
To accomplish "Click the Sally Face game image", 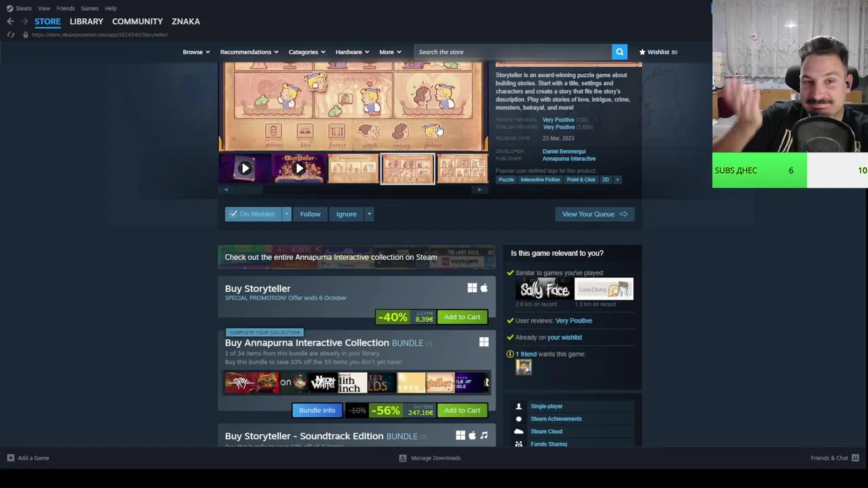I will (545, 289).
